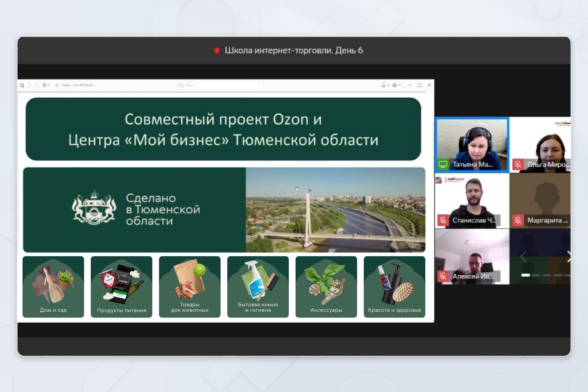Open the quick access toolbar customize arrow

click(x=57, y=85)
